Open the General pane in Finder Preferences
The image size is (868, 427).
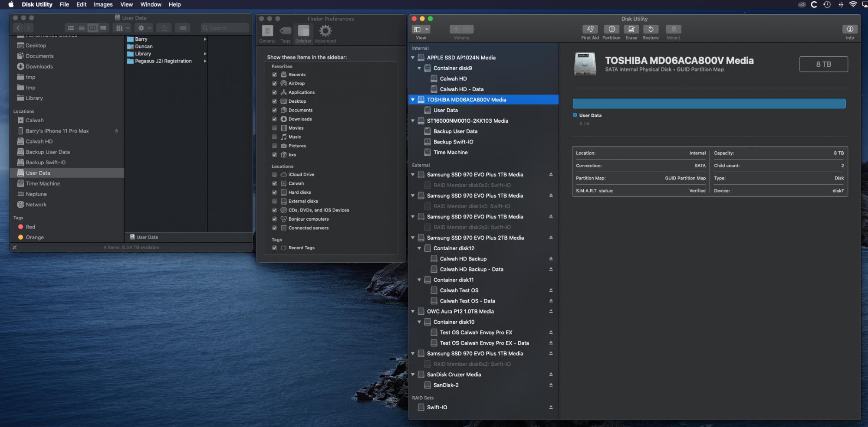(x=267, y=34)
